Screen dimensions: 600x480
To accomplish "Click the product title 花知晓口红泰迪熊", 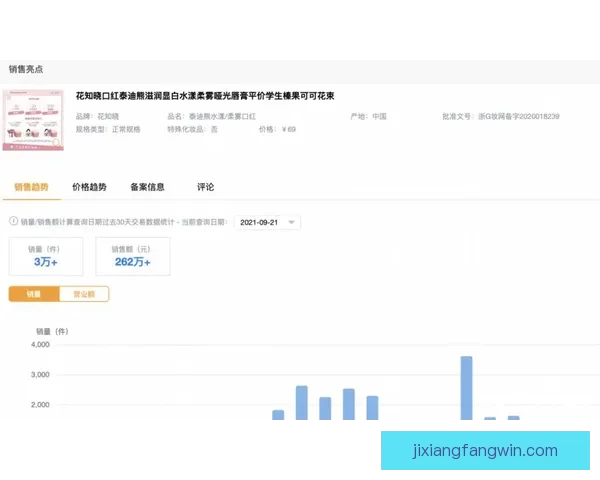I will coord(205,96).
